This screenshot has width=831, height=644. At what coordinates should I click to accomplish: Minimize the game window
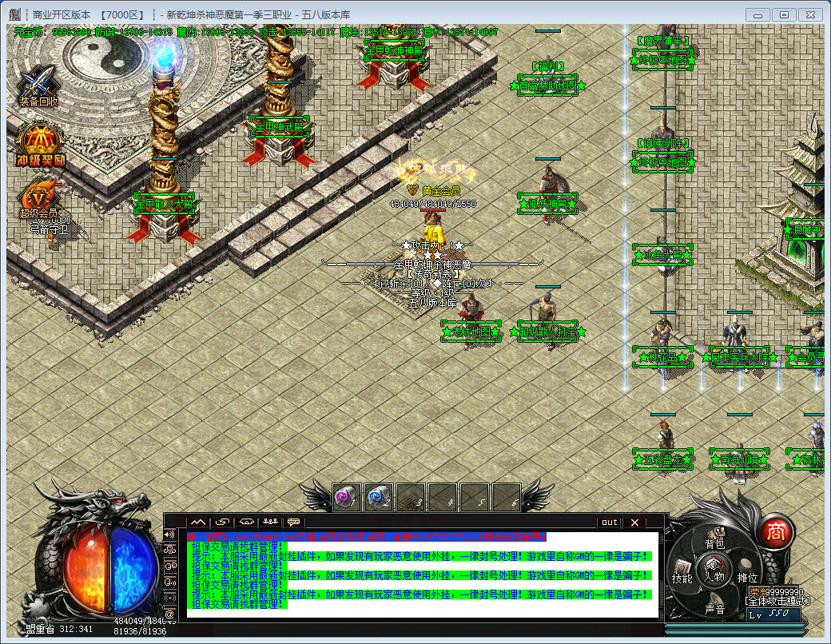757,15
